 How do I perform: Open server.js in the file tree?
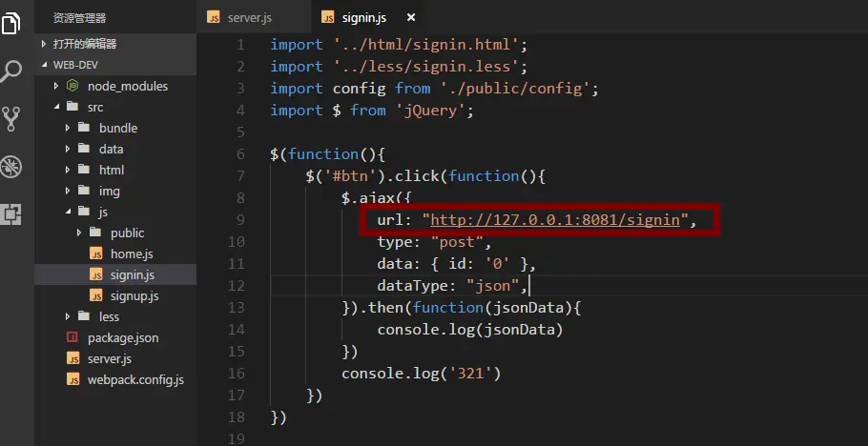point(115,358)
